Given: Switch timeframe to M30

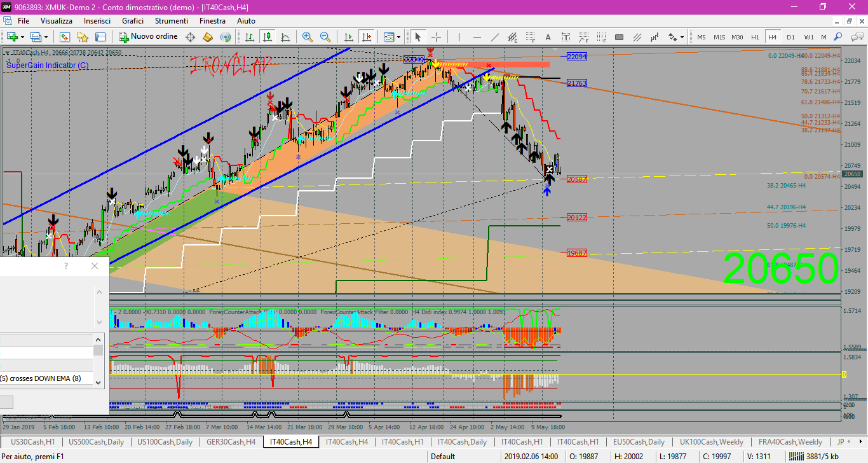Looking at the screenshot, I should tap(737, 37).
